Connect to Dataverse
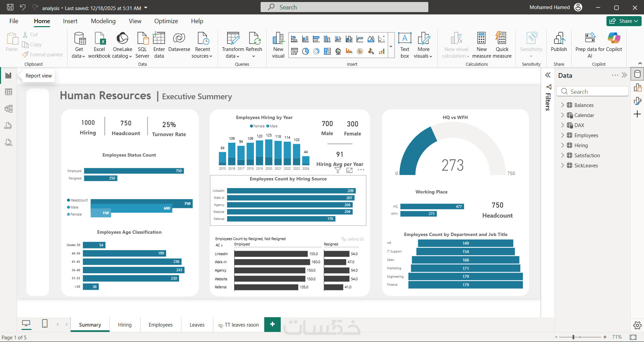Image resolution: width=644 pixels, height=342 pixels. [179, 42]
